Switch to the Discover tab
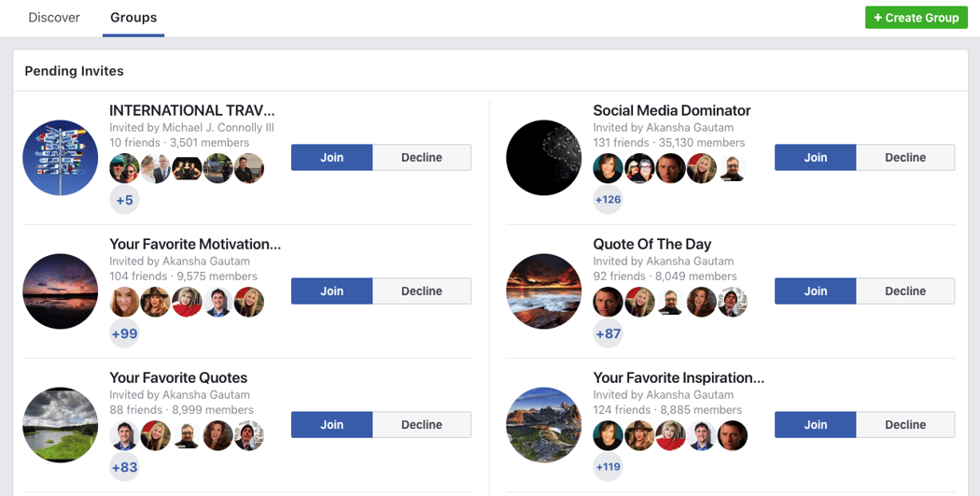 click(x=54, y=18)
